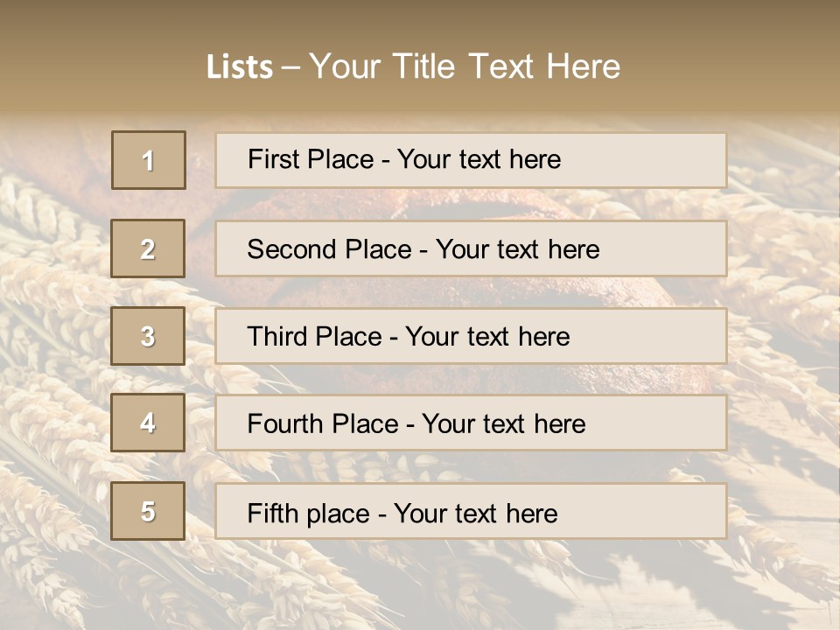Select the number 2 box

148,248
